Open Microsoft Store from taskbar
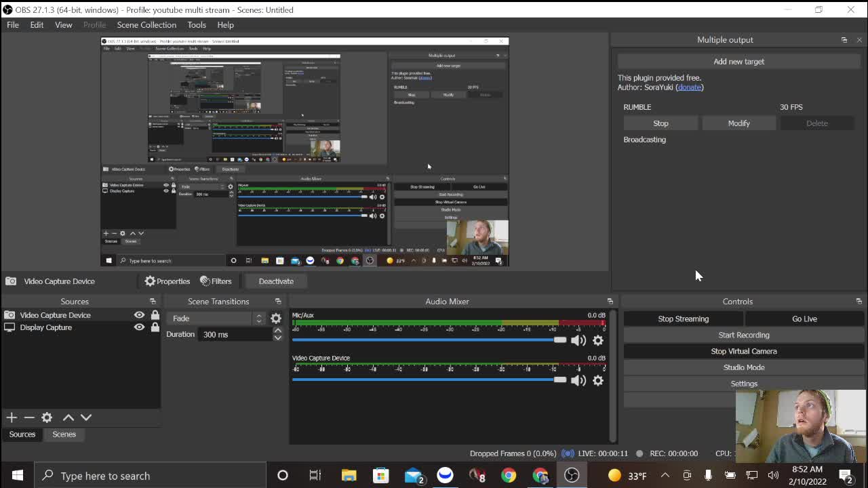 [380, 476]
